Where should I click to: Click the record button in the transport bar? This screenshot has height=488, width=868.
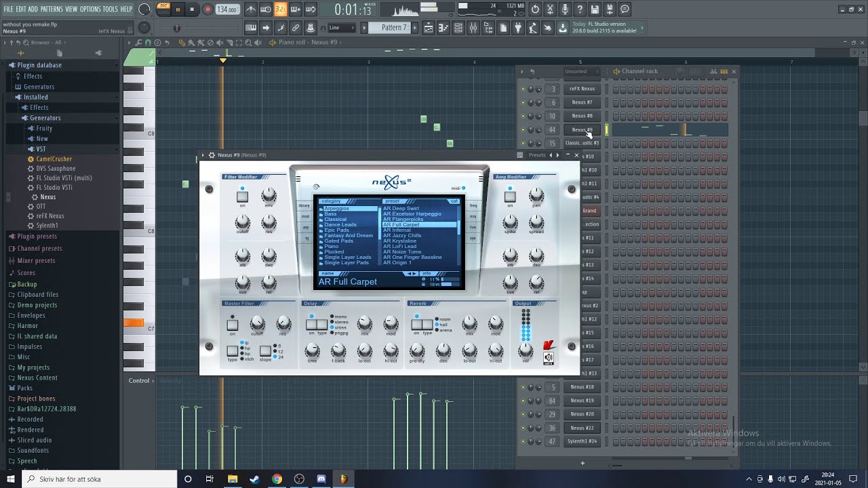pos(208,9)
